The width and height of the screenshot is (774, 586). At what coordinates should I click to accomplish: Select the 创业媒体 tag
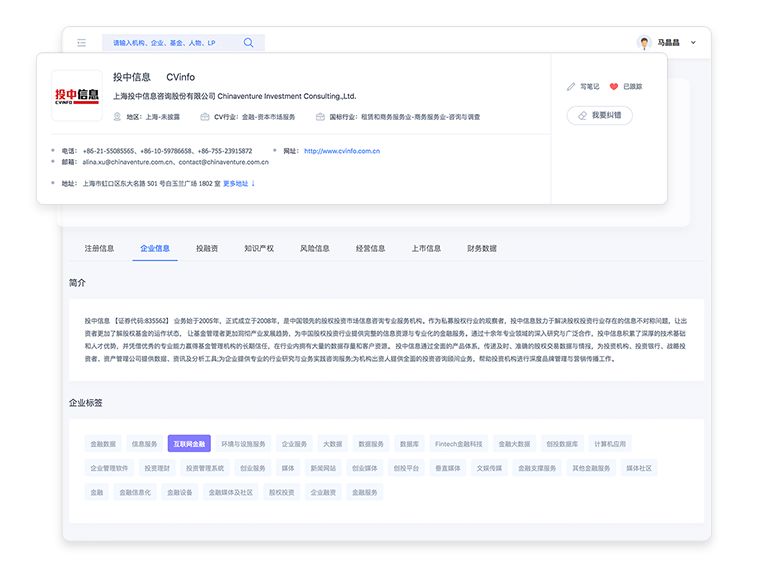tap(365, 468)
